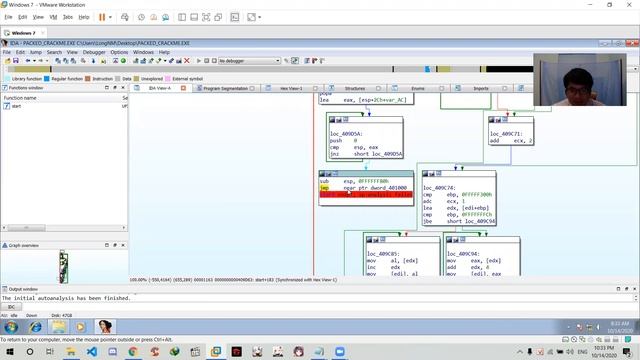Select the Windows 7 VM tab
The height and width of the screenshot is (360, 640).
pyautogui.click(x=23, y=33)
